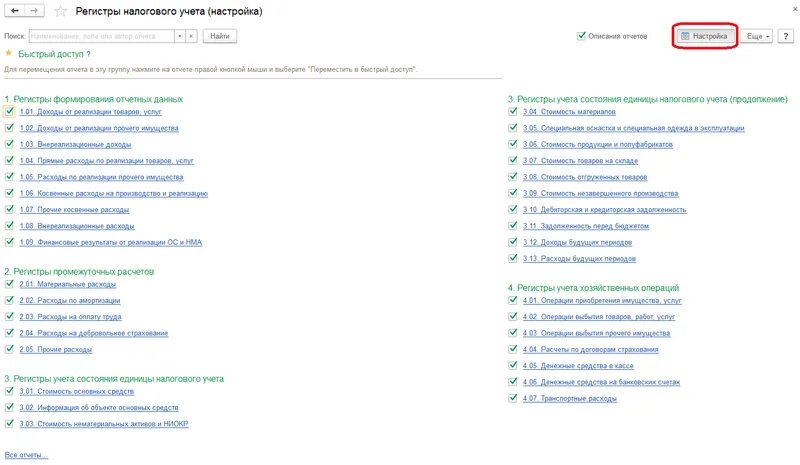Open report 4.04 Расчеты по договорам страхования
Screen dimensions: 800x465
tap(591, 350)
